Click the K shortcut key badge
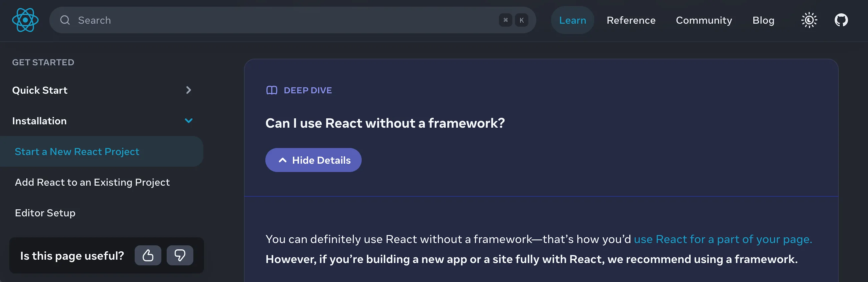Screen dimensions: 868x282 tap(522, 20)
